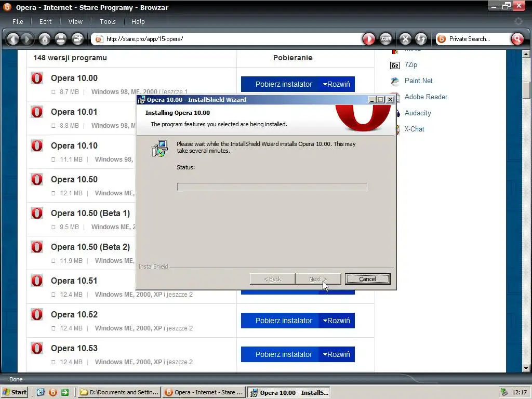Click the Opera 10.01 title text

tap(74, 112)
